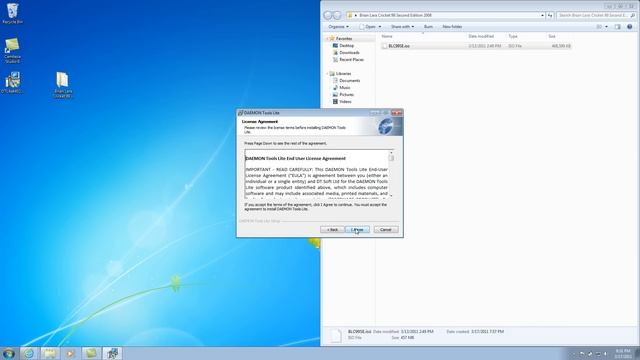Click the change view icon
This screenshot has height=360, width=640.
click(599, 27)
